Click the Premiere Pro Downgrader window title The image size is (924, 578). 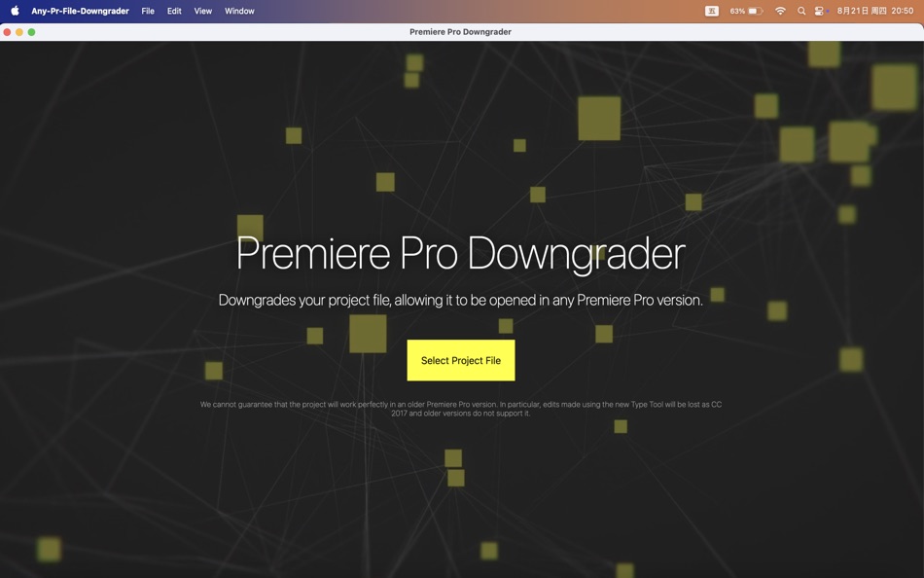(x=460, y=32)
